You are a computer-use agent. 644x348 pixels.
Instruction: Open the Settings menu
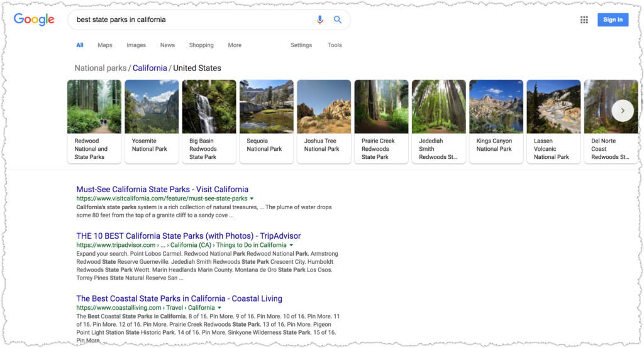click(301, 45)
